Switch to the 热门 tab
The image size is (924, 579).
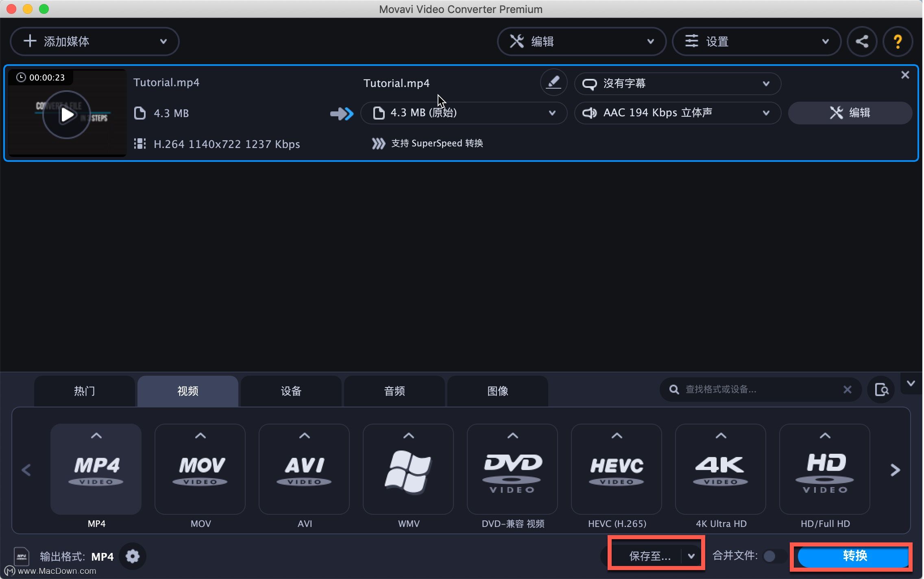pyautogui.click(x=85, y=391)
